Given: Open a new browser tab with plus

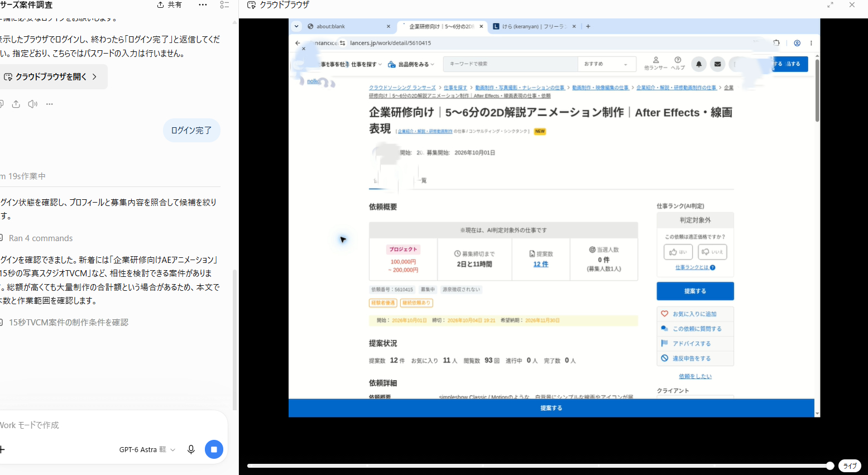Looking at the screenshot, I should [588, 26].
